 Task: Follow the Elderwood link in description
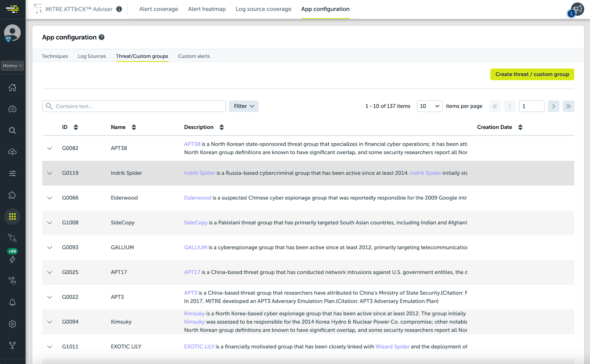[x=198, y=198]
